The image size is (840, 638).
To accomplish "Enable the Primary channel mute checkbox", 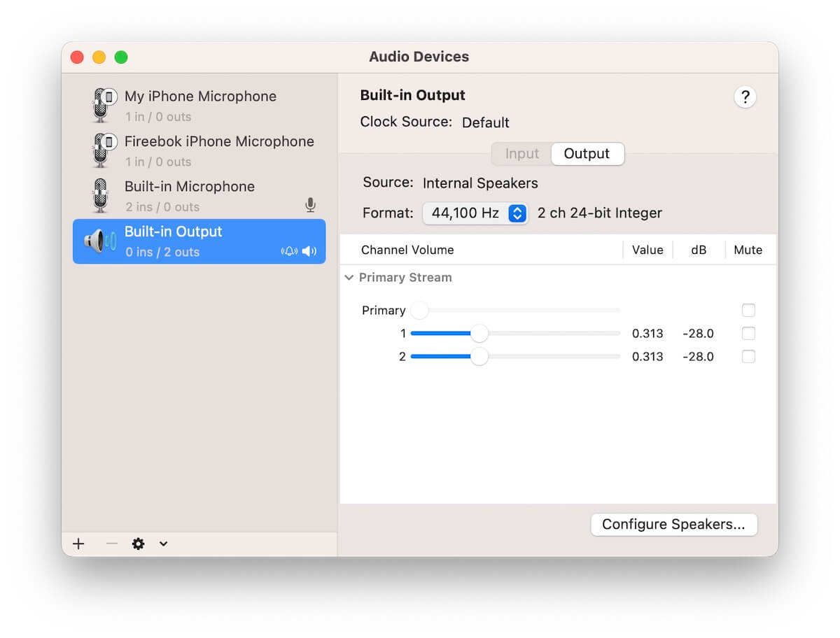I will tap(748, 310).
